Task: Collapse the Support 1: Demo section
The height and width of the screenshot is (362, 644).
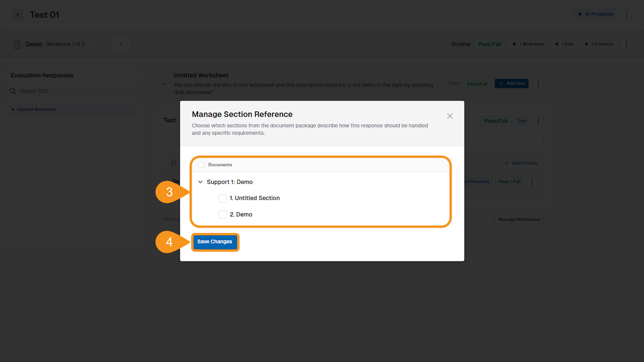Action: pos(200,182)
